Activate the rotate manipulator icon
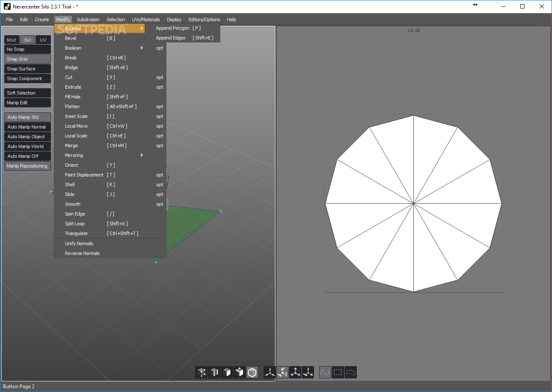 pos(283,372)
